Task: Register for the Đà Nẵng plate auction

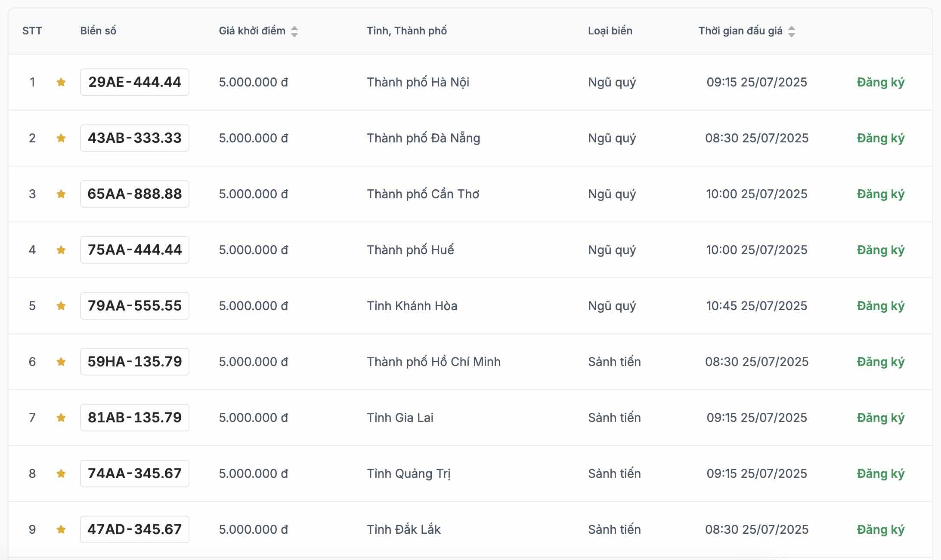Action: point(880,138)
